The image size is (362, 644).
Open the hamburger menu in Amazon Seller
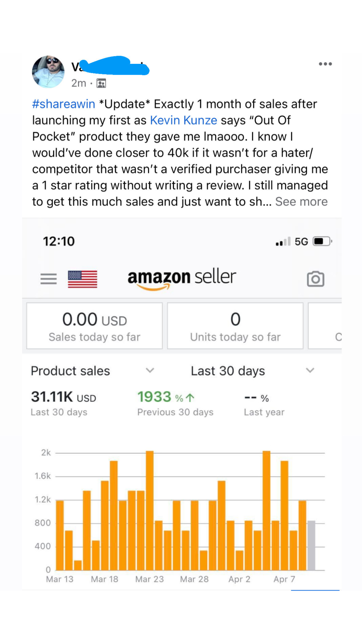click(x=48, y=279)
